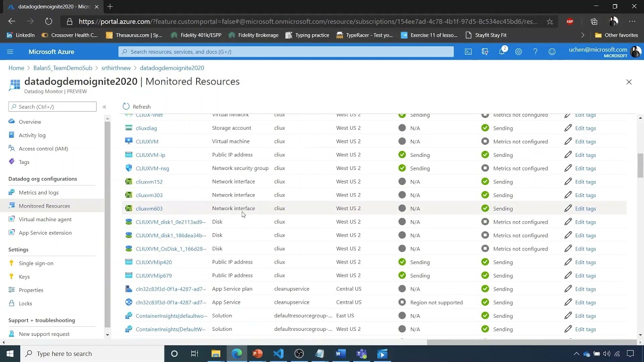The height and width of the screenshot is (362, 644).
Task: Close the Monitored Resources blade
Action: 629,82
